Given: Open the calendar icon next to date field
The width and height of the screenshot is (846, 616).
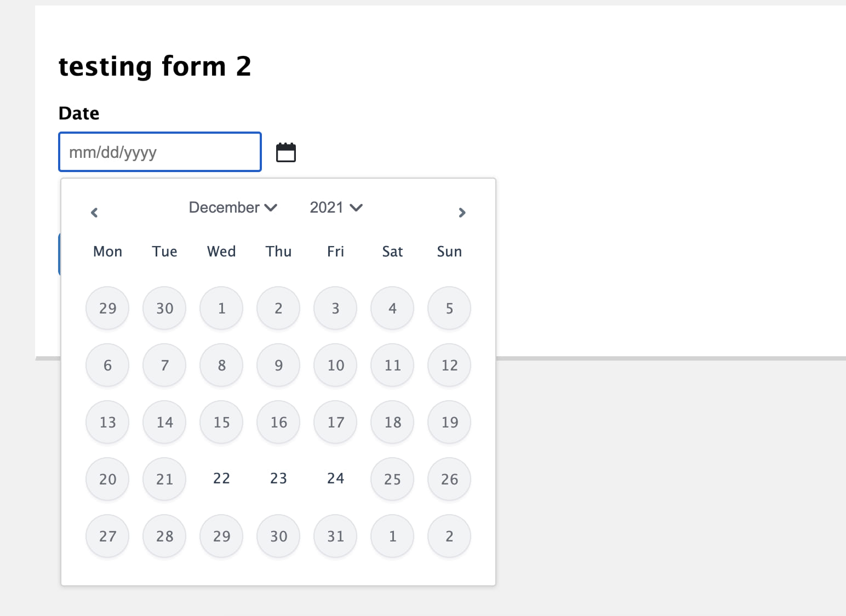Looking at the screenshot, I should (x=286, y=152).
